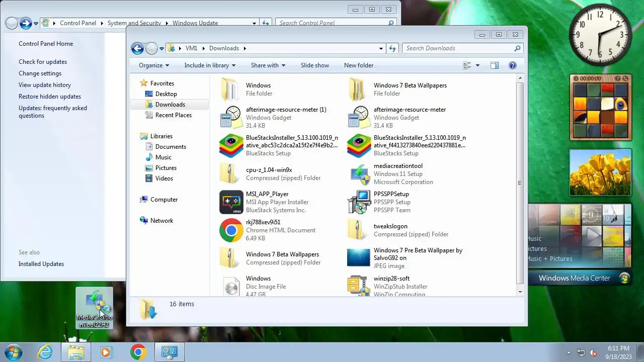644x362 pixels.
Task: Select winzip28-soft installer icon
Action: pyautogui.click(x=359, y=286)
